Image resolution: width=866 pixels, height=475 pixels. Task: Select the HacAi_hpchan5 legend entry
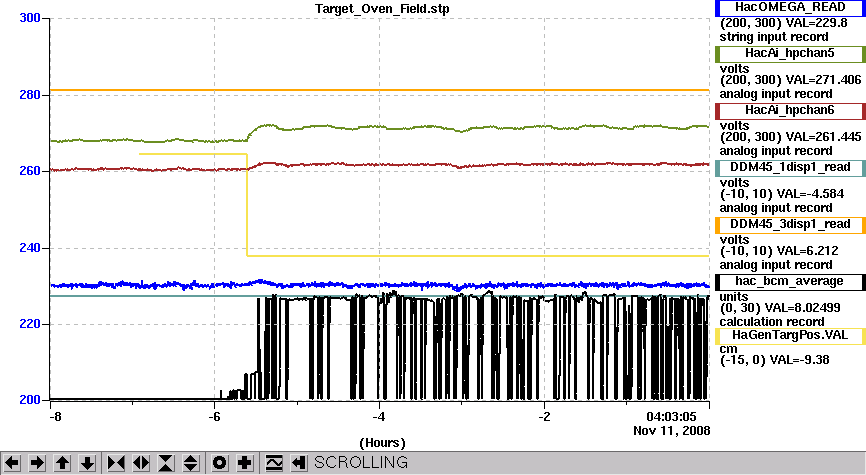coord(790,54)
